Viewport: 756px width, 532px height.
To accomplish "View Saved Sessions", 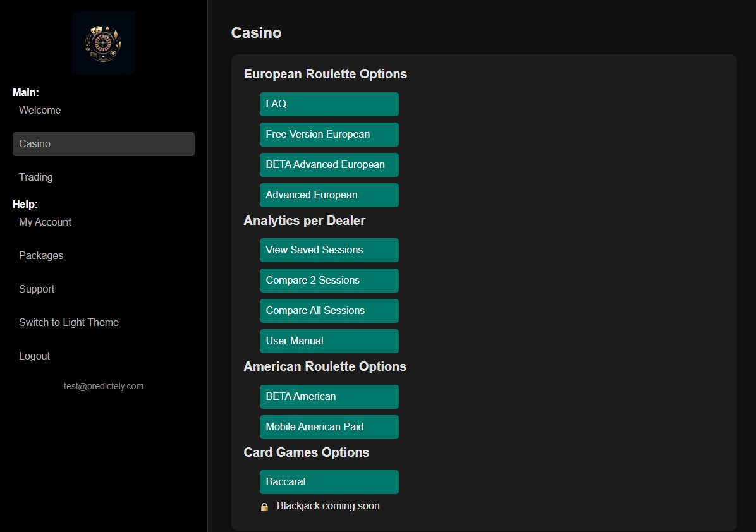I will point(329,250).
